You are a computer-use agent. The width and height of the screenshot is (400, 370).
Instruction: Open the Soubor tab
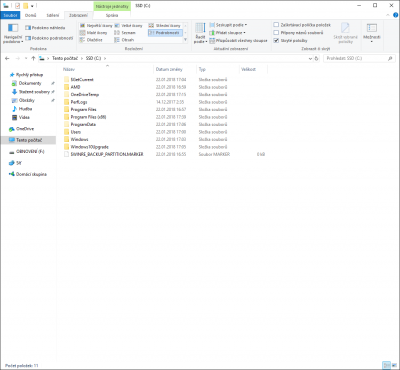10,15
